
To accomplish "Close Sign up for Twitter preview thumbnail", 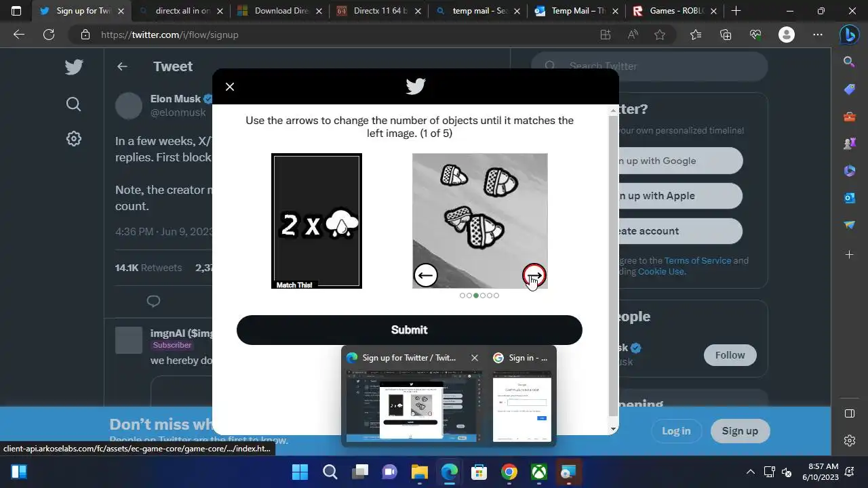I will point(475,358).
